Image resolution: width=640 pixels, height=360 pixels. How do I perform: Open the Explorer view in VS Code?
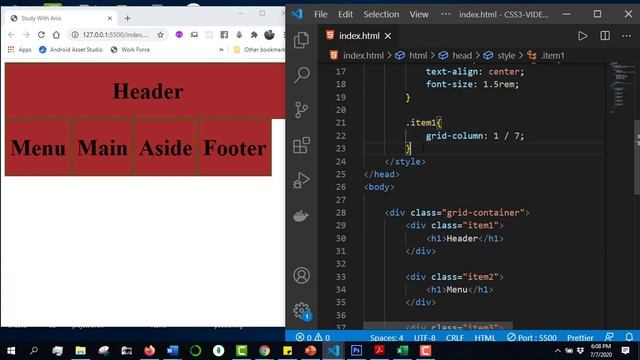click(302, 40)
